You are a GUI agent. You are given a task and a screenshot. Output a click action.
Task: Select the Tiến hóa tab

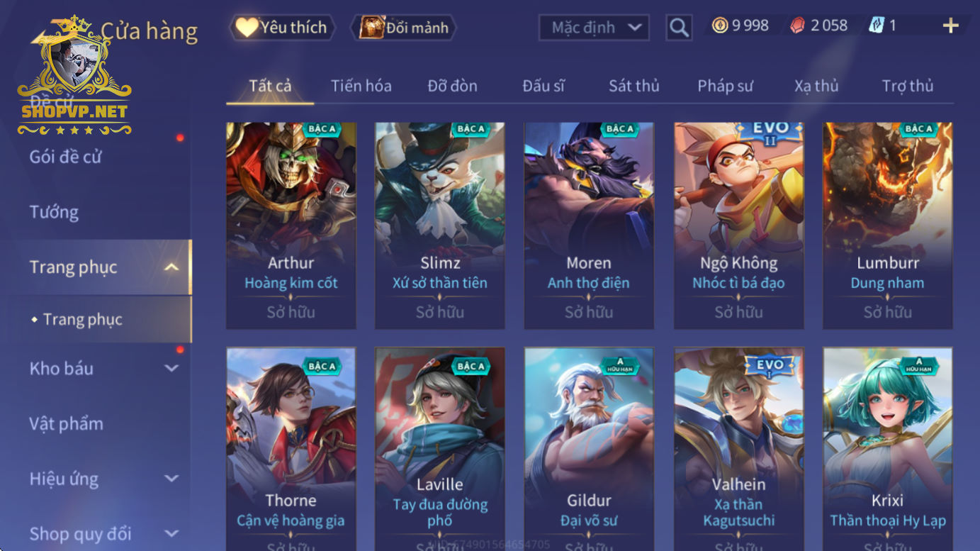pyautogui.click(x=361, y=86)
